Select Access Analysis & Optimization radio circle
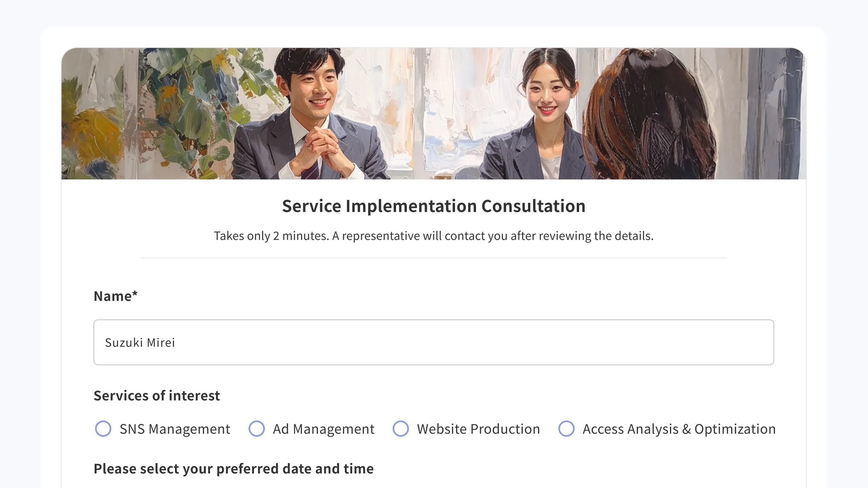Viewport: 868px width, 488px height. [566, 429]
